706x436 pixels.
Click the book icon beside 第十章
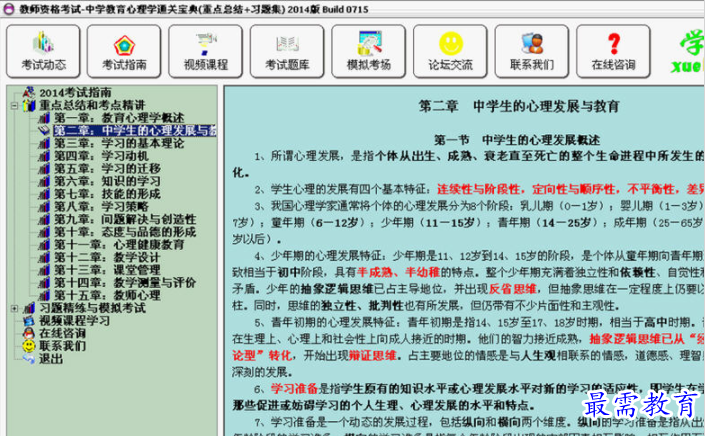[x=44, y=232]
